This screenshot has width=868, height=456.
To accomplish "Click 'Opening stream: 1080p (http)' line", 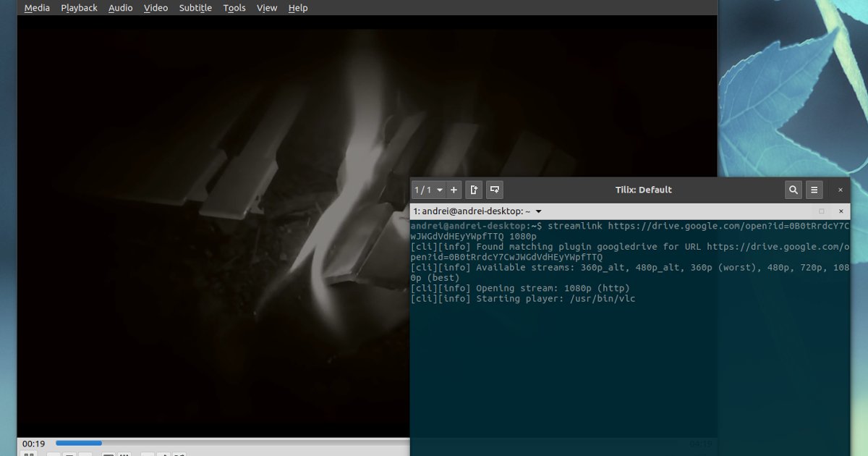I will (x=520, y=288).
